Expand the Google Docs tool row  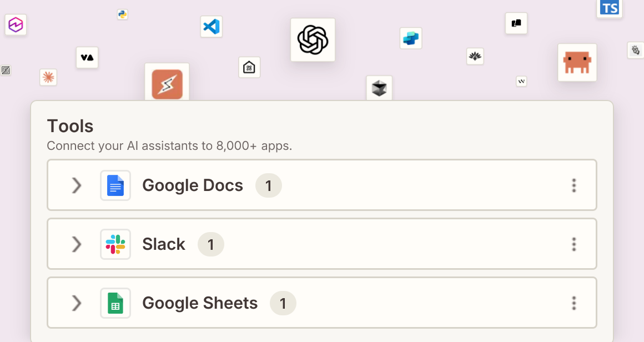click(x=77, y=185)
